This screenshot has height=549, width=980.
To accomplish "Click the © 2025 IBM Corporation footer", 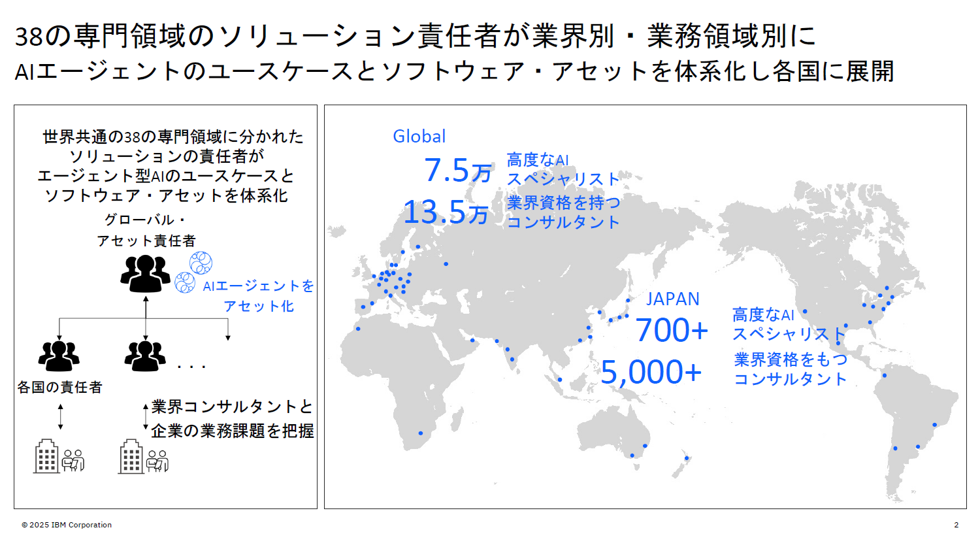I will point(67,525).
